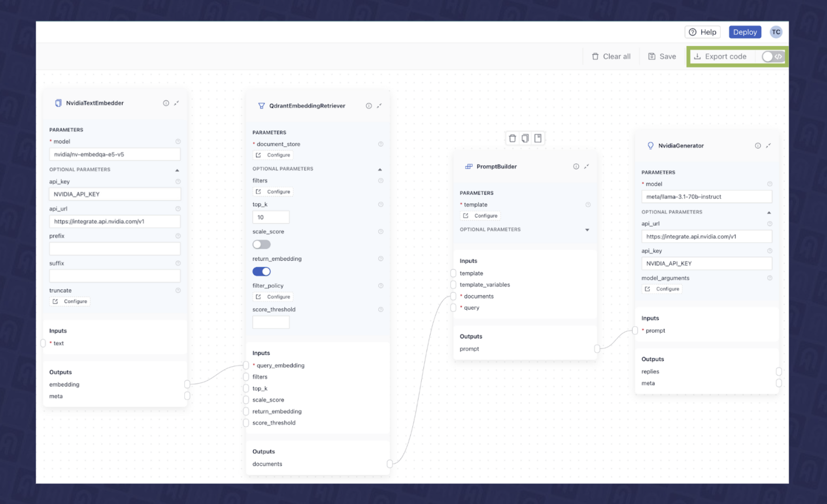Click the NvidiaTextEmbedder prefix input field
827x504 pixels.
pyautogui.click(x=115, y=249)
